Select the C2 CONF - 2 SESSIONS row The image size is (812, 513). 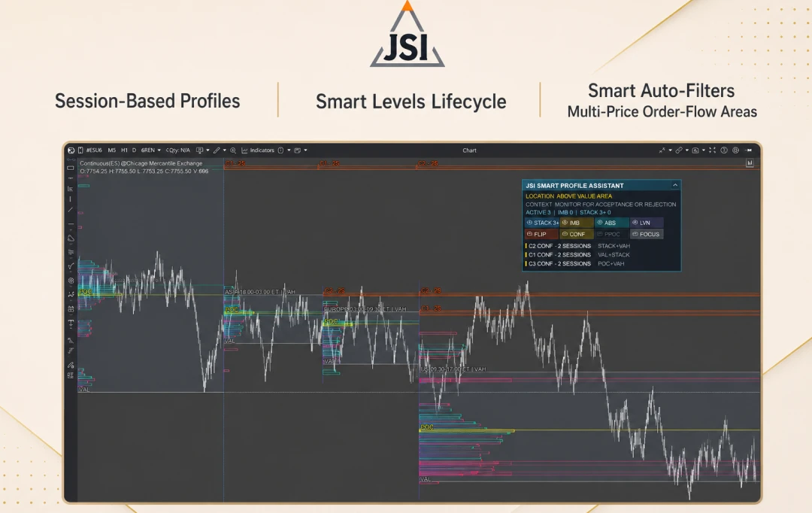(x=577, y=246)
